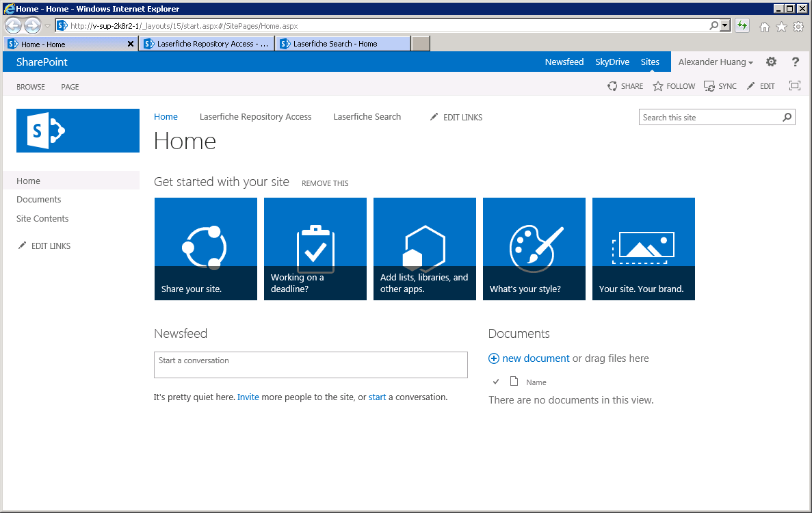Screen dimensions: 812x513
Task: Click the browser address bar URL
Action: [184, 26]
